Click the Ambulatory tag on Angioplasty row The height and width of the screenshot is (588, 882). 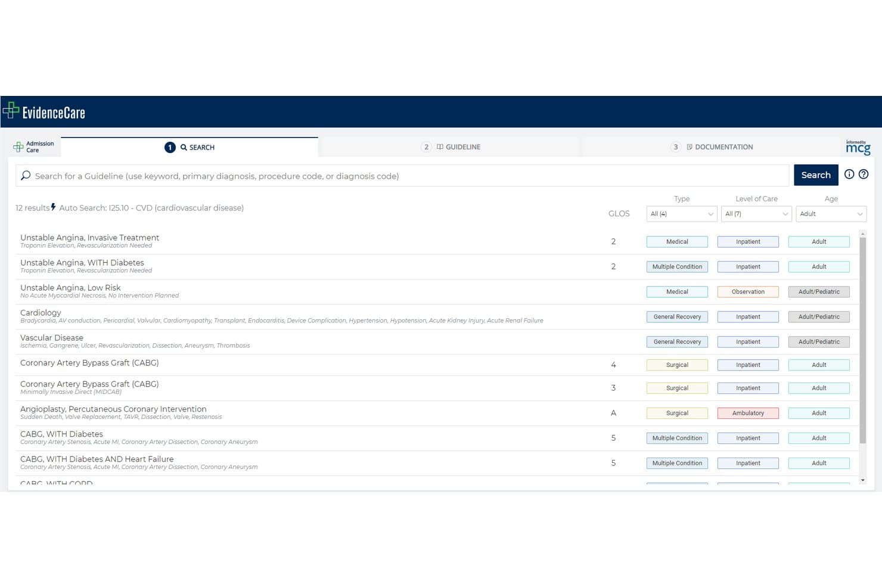pyautogui.click(x=748, y=413)
